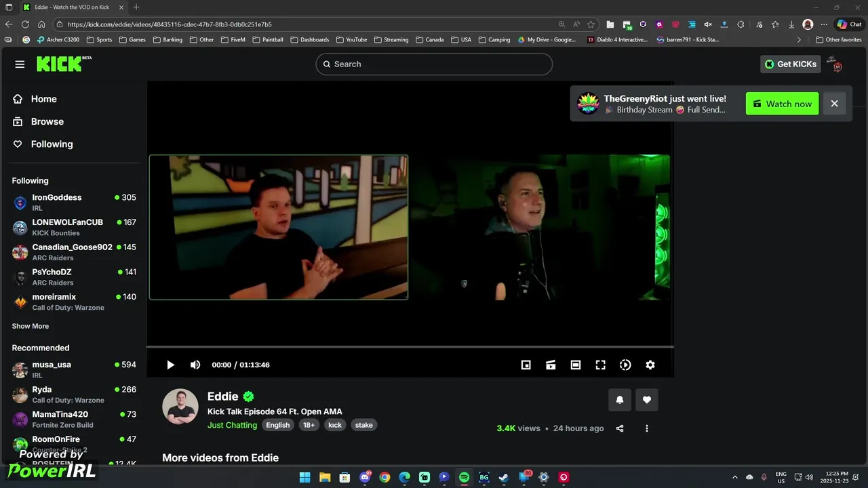This screenshot has width=868, height=488.
Task: Click Watch now for TheGreenyRiot
Action: (x=783, y=104)
